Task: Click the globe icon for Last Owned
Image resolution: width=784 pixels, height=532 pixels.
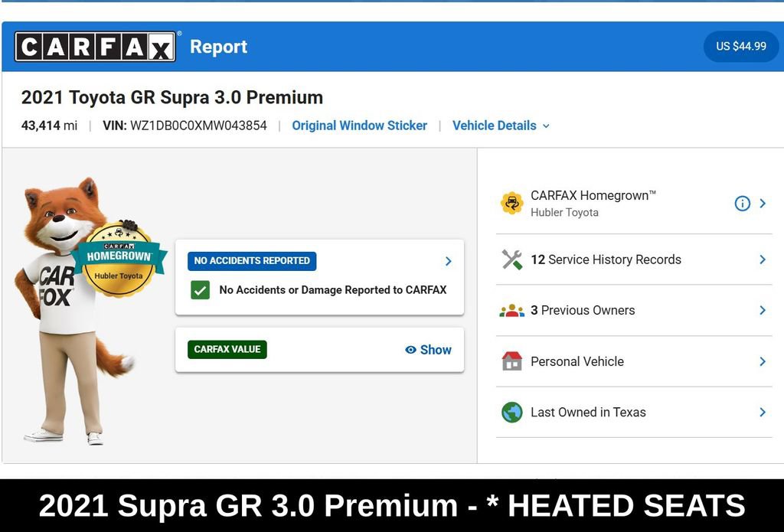Action: (511, 412)
